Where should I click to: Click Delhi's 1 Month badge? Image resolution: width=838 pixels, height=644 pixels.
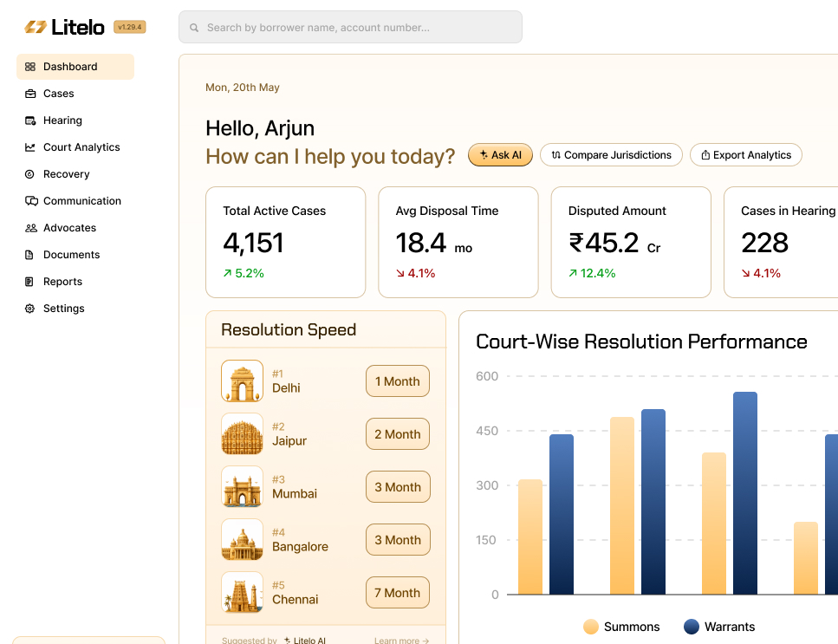click(398, 381)
